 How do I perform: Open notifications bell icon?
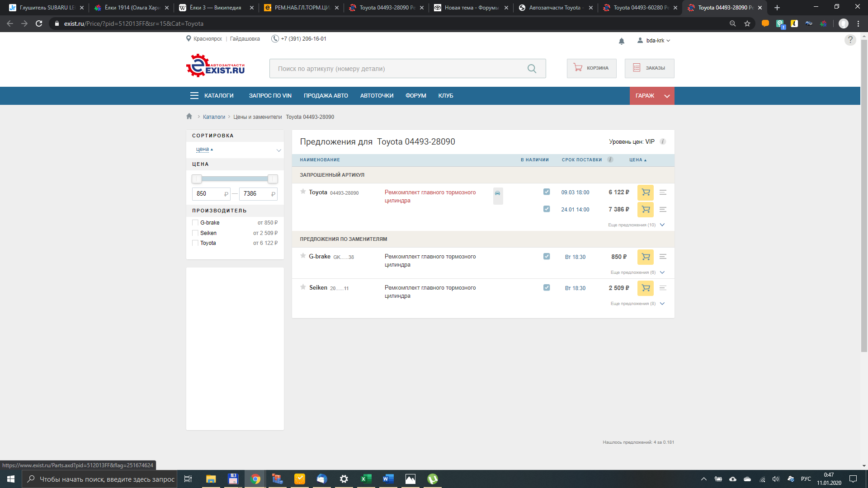tap(622, 41)
